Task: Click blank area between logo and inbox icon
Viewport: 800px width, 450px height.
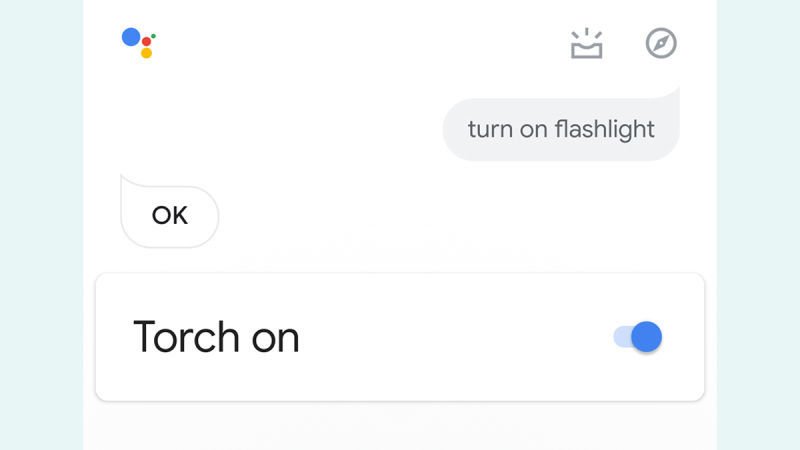Action: click(360, 43)
